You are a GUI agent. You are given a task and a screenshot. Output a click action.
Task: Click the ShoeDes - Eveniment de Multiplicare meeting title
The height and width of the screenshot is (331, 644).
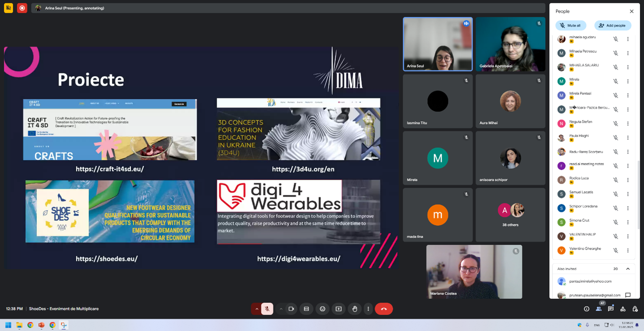point(64,309)
